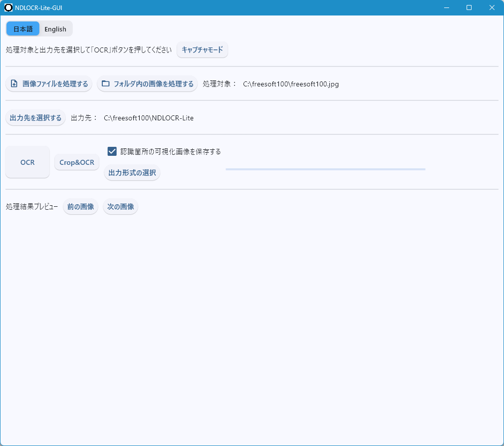Uncheck 認識箇所の可視化画像を保存する checkbox
The height and width of the screenshot is (446, 504).
[112, 151]
